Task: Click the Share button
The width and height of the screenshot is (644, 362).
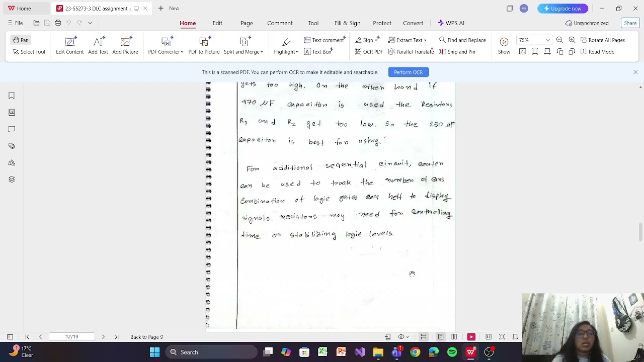Action: coord(630,23)
